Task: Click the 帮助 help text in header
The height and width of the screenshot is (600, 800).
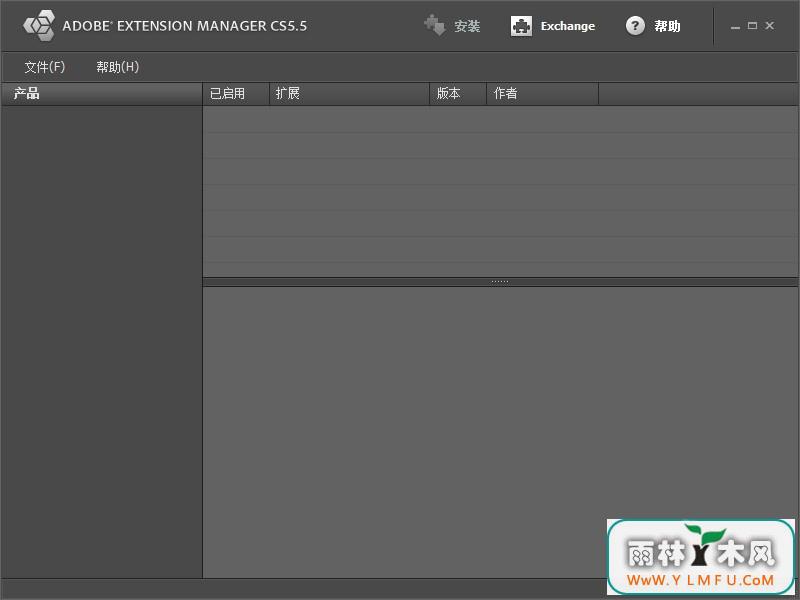Action: pos(667,26)
